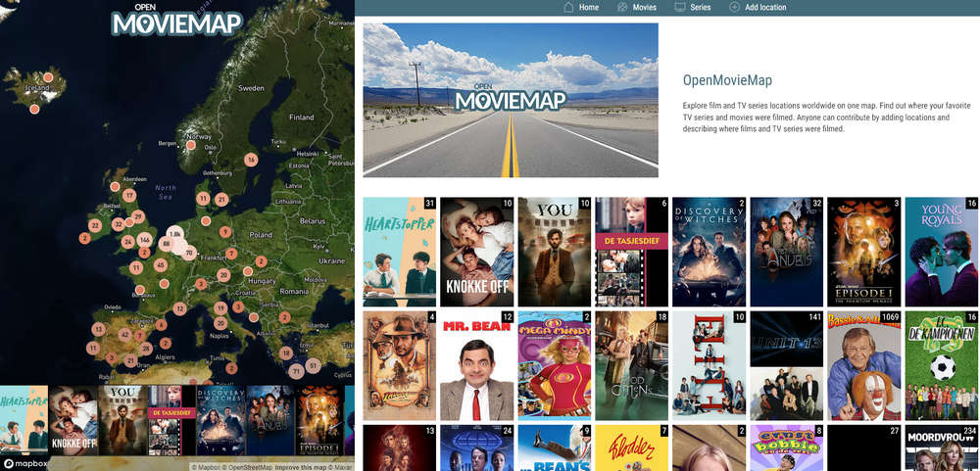Click the plus circle icon beside Add location
The height and width of the screenshot is (471, 980).
click(x=734, y=8)
